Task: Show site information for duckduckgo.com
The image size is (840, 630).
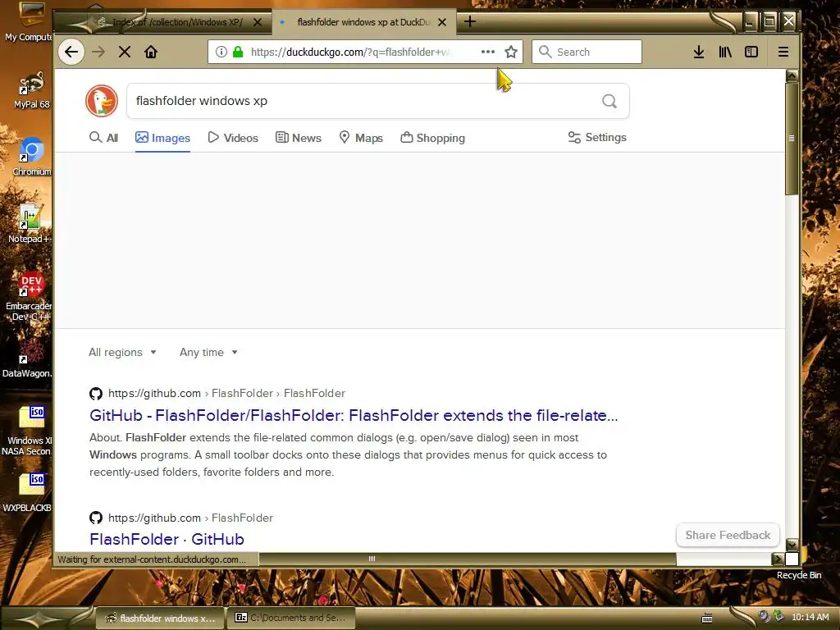Action: tap(221, 52)
